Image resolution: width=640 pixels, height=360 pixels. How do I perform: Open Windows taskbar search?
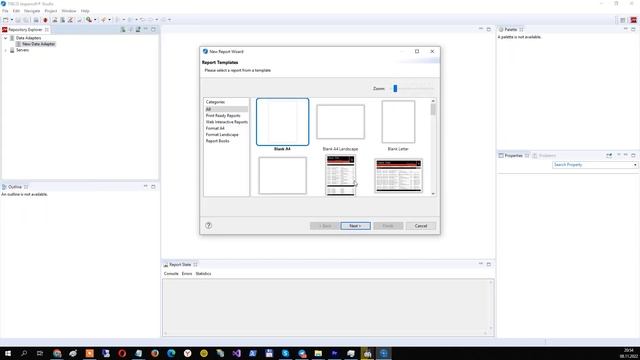24,353
